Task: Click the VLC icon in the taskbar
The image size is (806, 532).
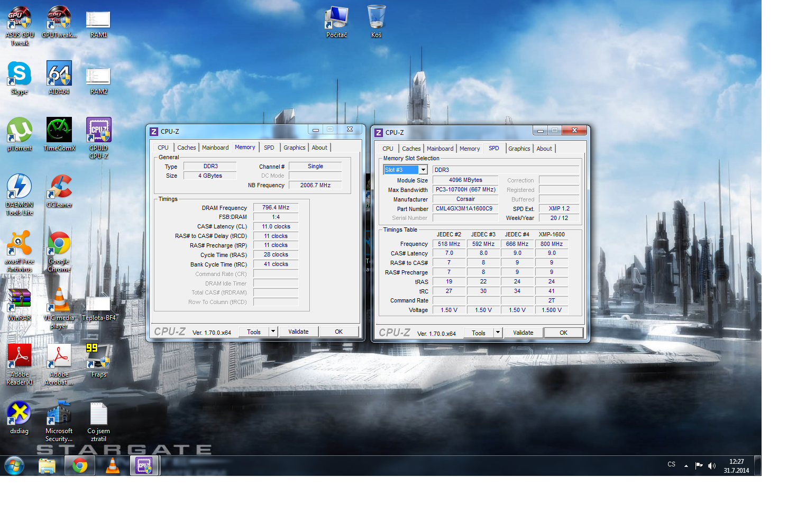Action: (113, 466)
